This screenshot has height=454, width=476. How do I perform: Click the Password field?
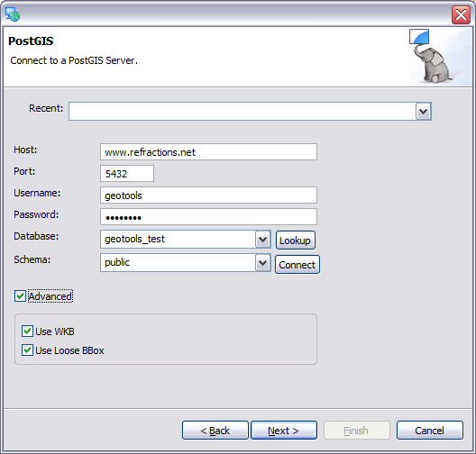pos(208,217)
